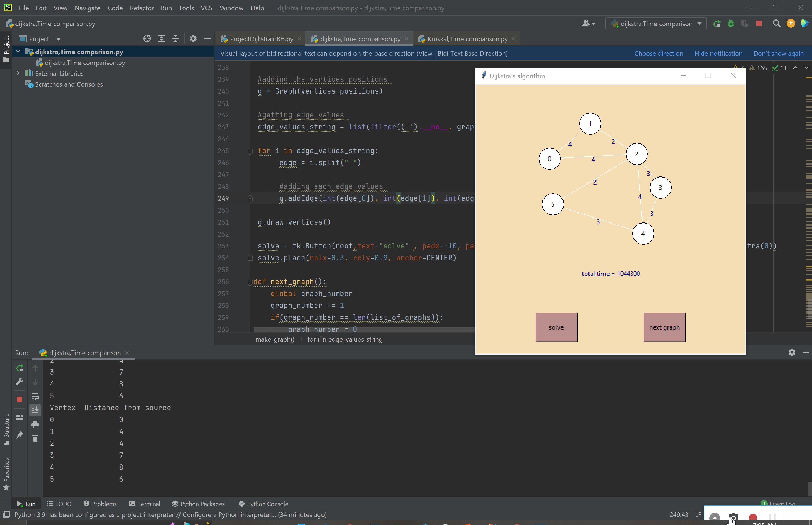Toggle Structure side panel
Viewport: 812px width, 525px height.
tap(6, 429)
